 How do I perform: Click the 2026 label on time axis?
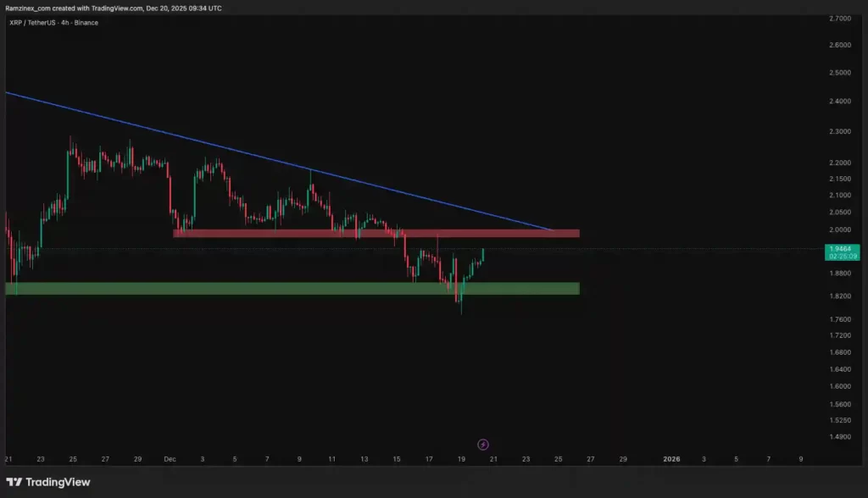(x=671, y=459)
